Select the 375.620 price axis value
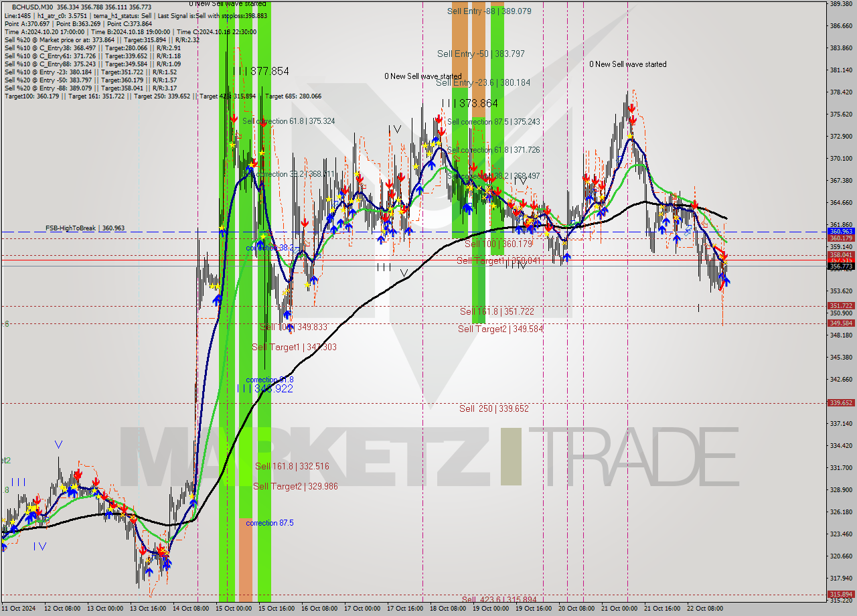This screenshot has height=616, width=857. point(842,114)
